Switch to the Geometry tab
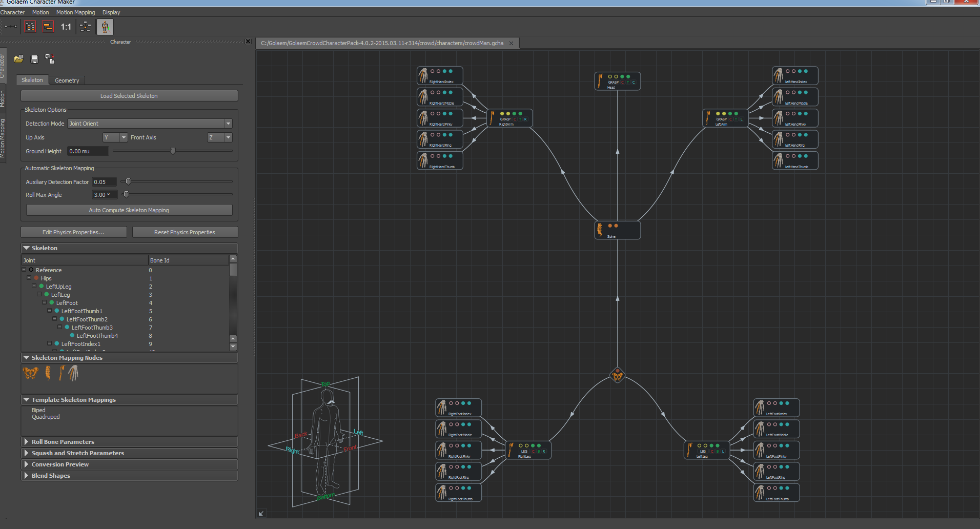Image resolution: width=980 pixels, height=529 pixels. click(67, 80)
